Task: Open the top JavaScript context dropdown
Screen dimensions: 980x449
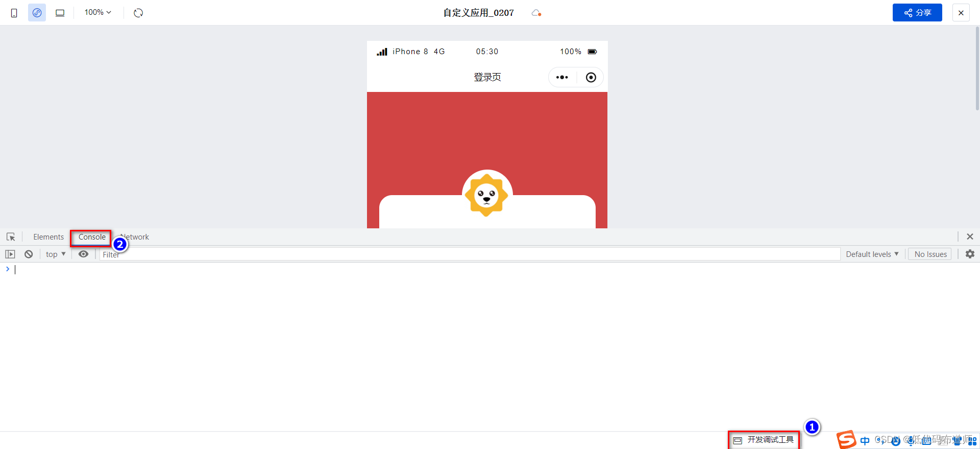Action: (x=56, y=254)
